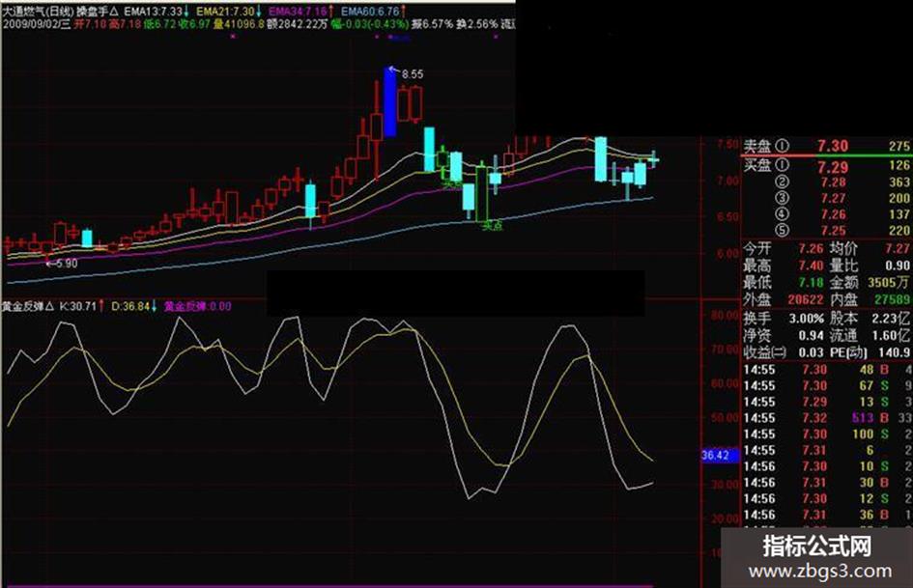Select the tick row with volume 100
913x588 pixels.
click(827, 434)
